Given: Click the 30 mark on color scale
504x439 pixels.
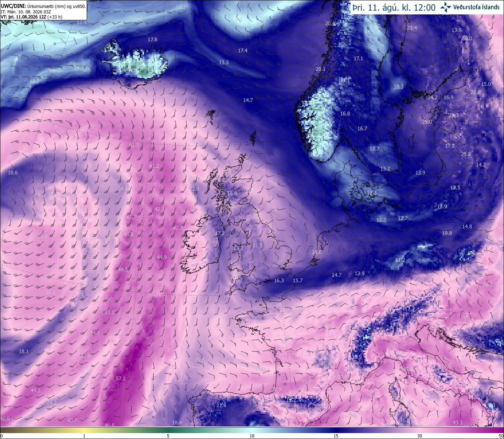Looking at the screenshot, I should (420, 436).
